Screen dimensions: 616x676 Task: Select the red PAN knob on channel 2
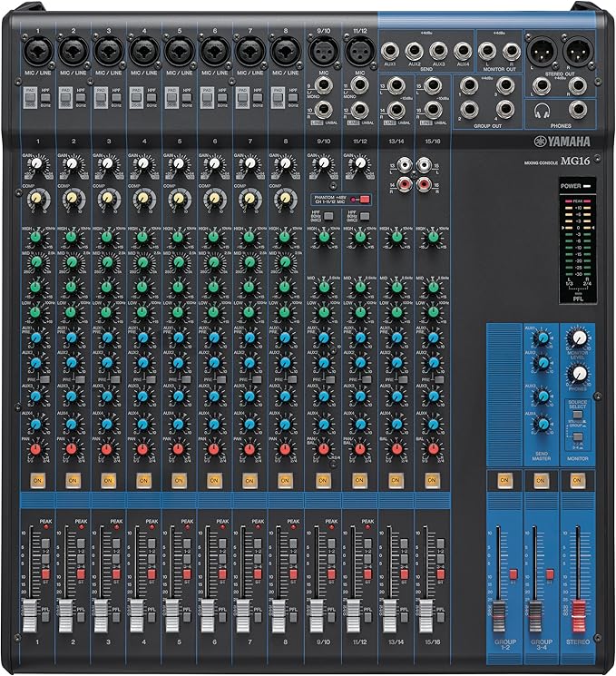pos(72,449)
